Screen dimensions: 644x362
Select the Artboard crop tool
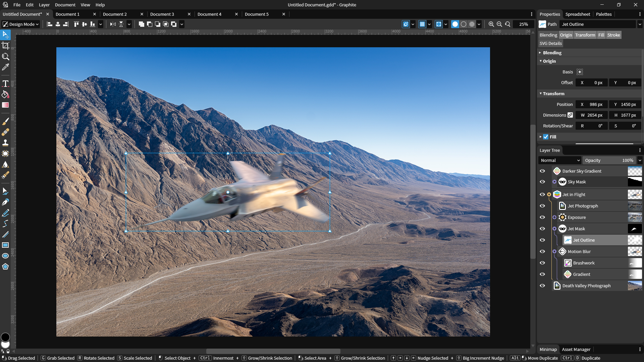click(x=5, y=46)
